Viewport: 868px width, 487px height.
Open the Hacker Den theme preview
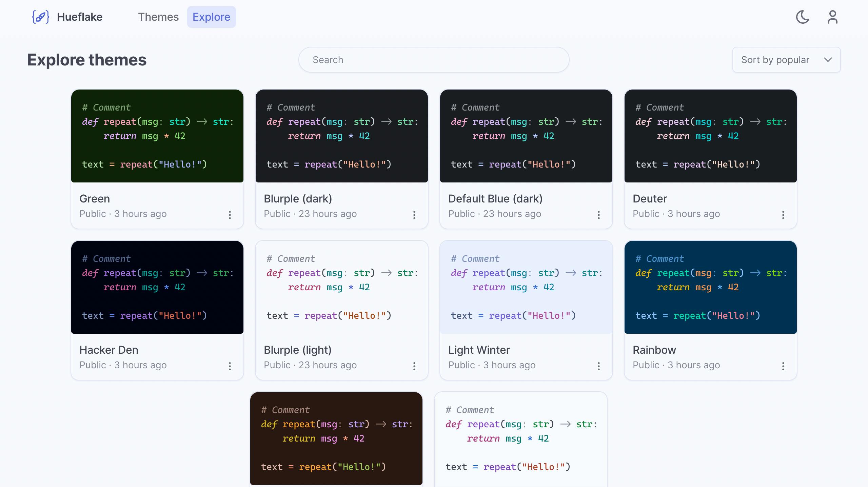[157, 287]
